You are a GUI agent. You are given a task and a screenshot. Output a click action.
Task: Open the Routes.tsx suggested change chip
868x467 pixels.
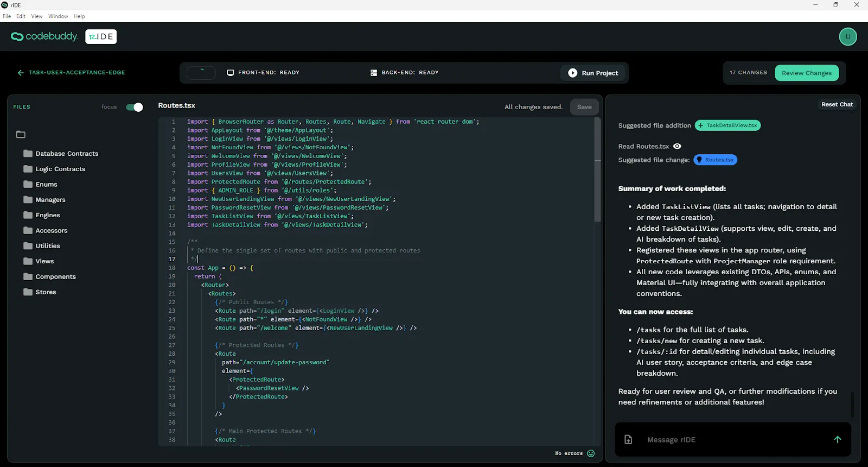coord(715,160)
